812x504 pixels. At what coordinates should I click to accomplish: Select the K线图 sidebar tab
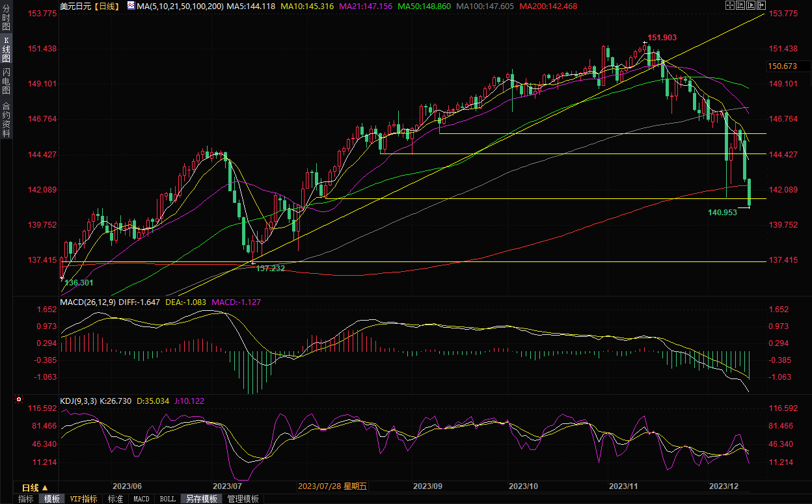[6, 49]
